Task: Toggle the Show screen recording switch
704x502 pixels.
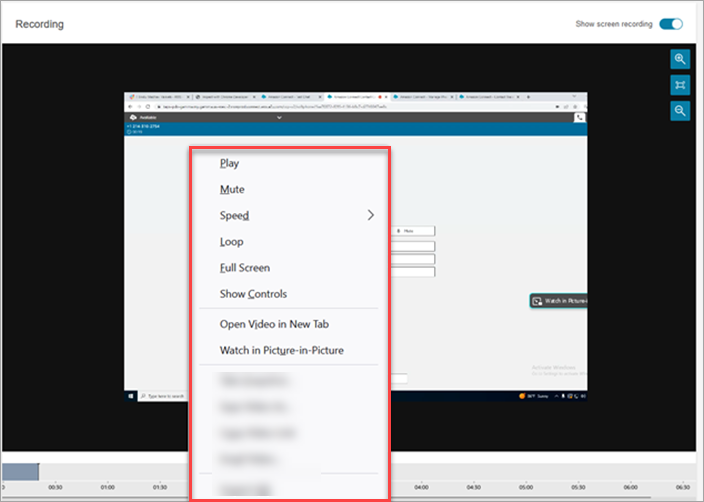Action: pyautogui.click(x=671, y=24)
